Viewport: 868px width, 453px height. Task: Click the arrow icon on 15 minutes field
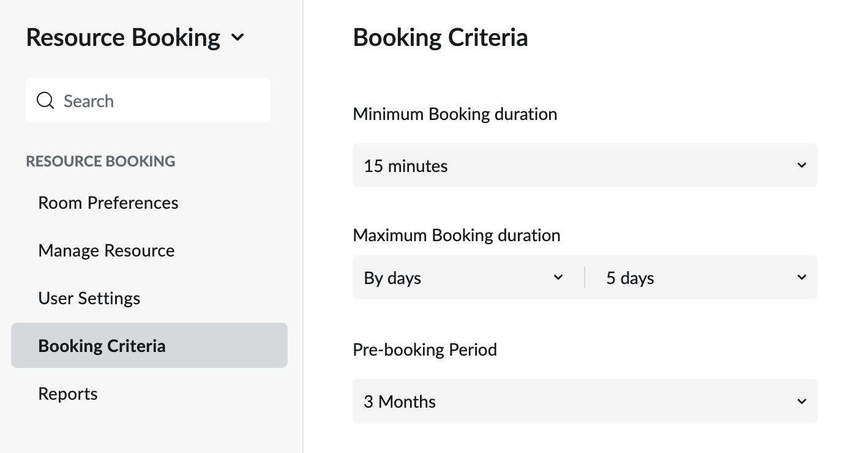point(801,165)
